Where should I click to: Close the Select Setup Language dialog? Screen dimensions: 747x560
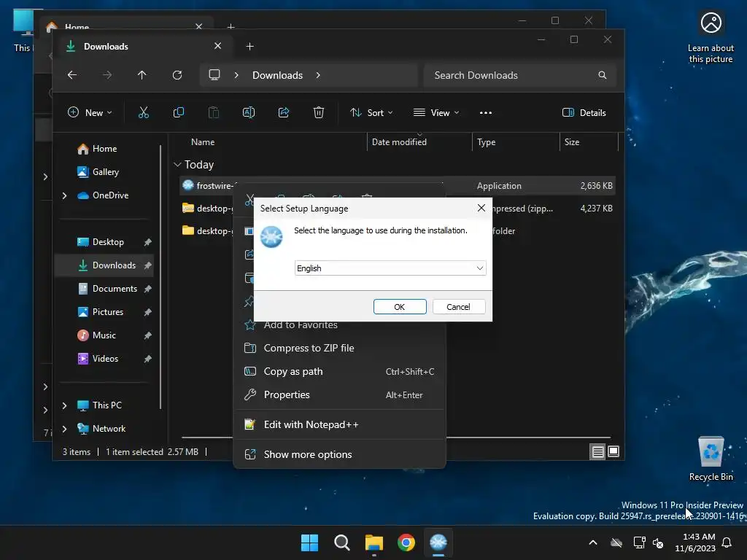(481, 208)
